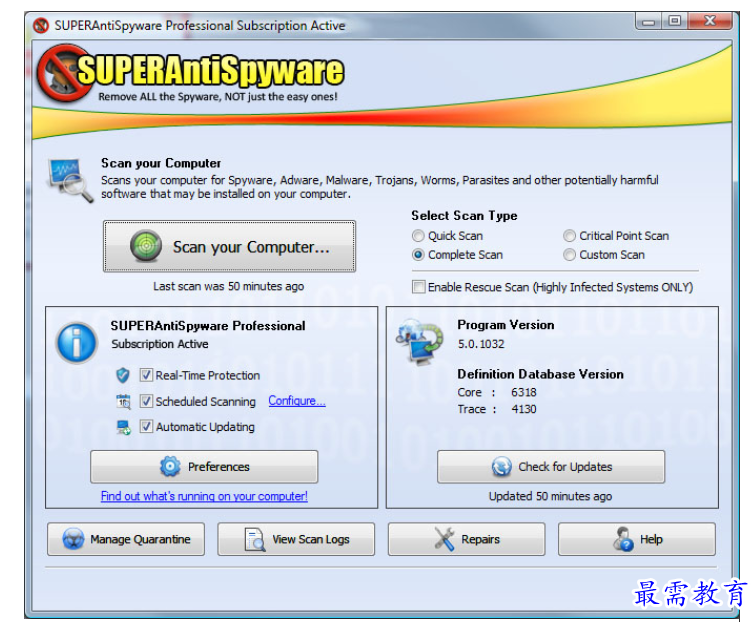Click the blue info icon beside Subscription Active
This screenshot has width=756, height=625.
[x=77, y=342]
